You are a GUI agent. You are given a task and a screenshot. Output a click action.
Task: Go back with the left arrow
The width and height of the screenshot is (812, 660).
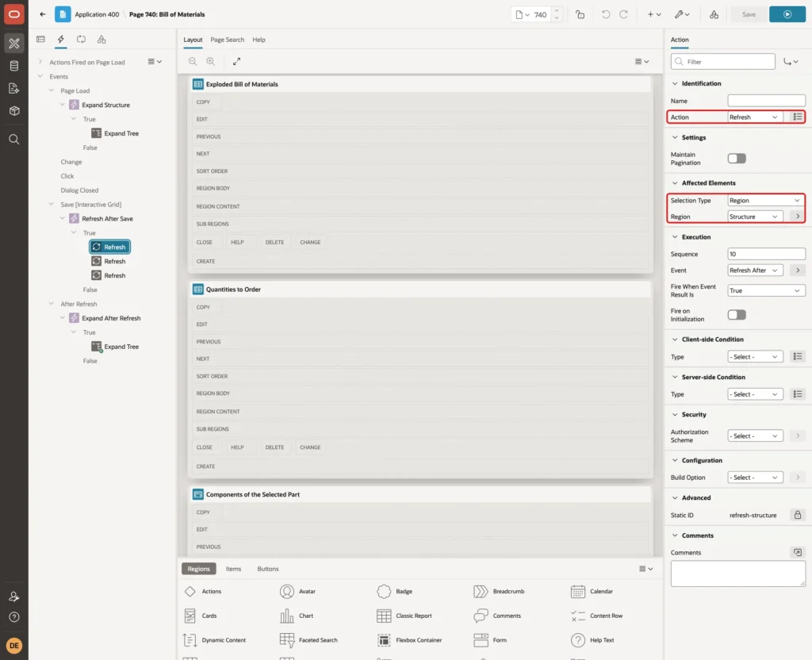43,14
